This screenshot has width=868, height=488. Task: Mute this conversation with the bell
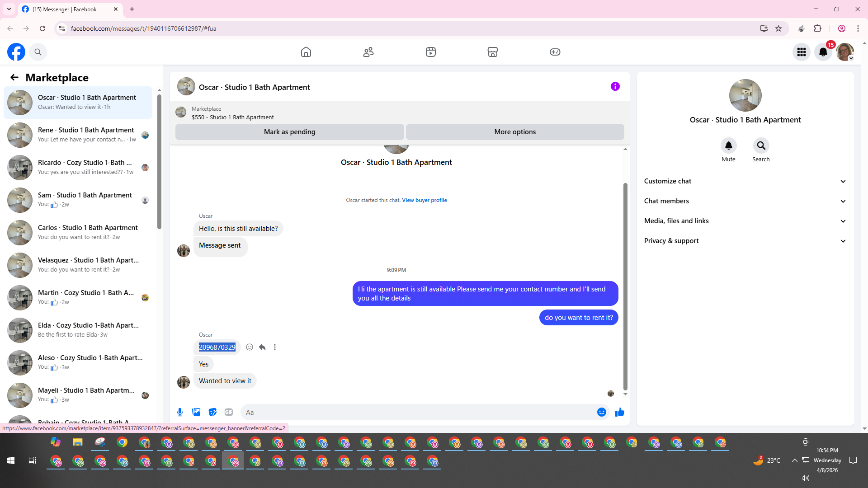(x=728, y=145)
